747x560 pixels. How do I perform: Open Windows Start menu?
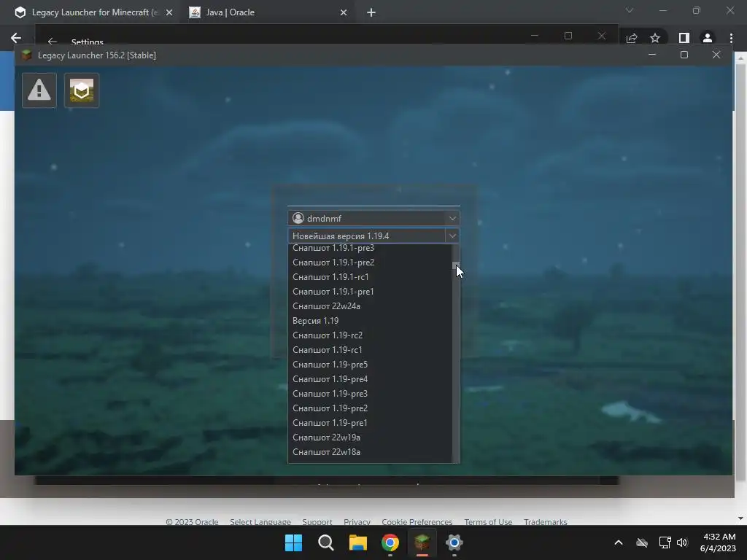pyautogui.click(x=293, y=542)
